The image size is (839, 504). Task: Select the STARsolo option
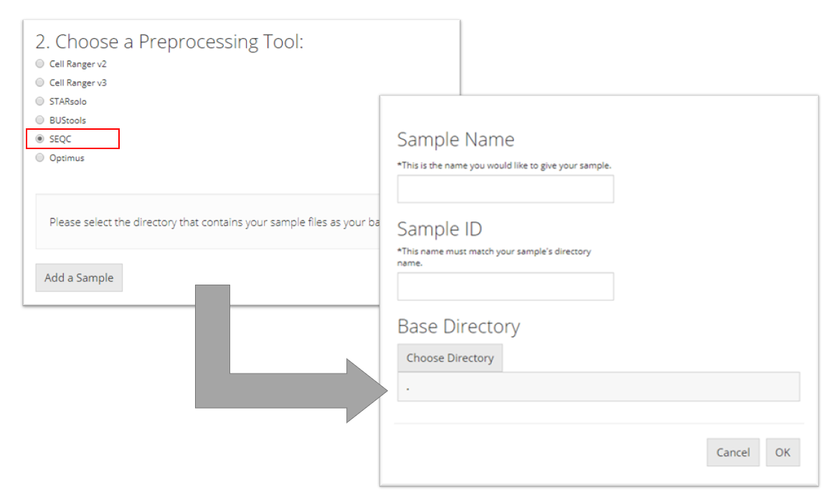pos(40,102)
